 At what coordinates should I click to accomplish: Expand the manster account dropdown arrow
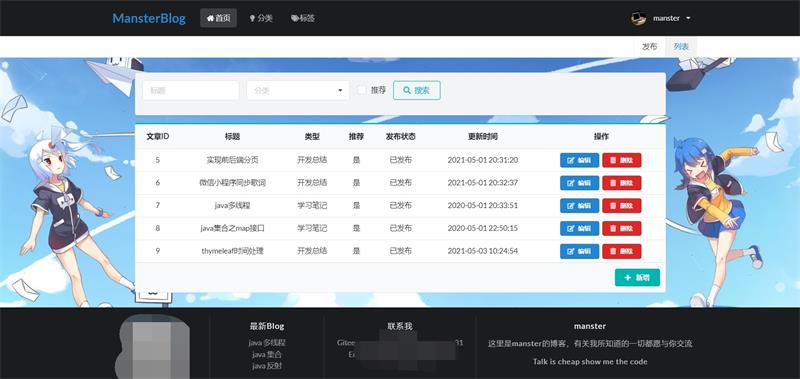coord(688,18)
